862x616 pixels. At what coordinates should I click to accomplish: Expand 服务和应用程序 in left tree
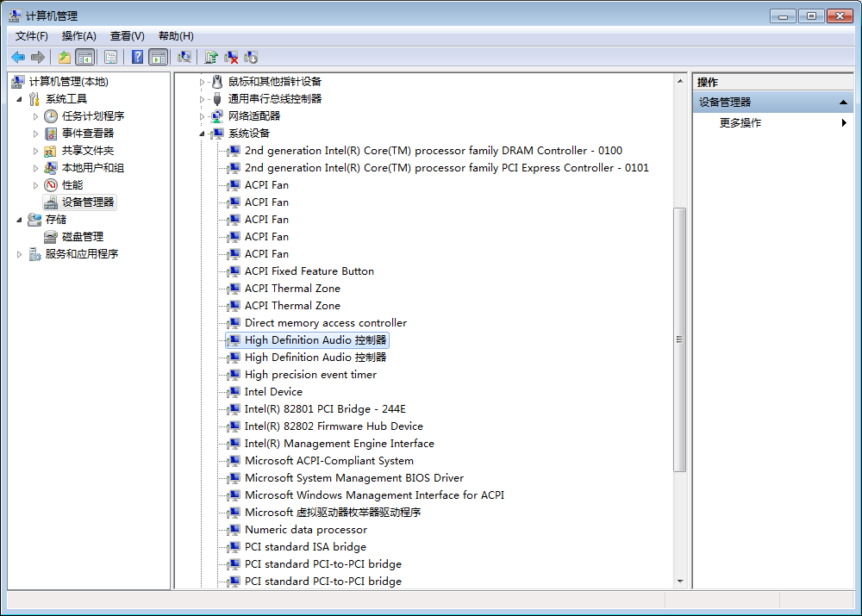20,254
